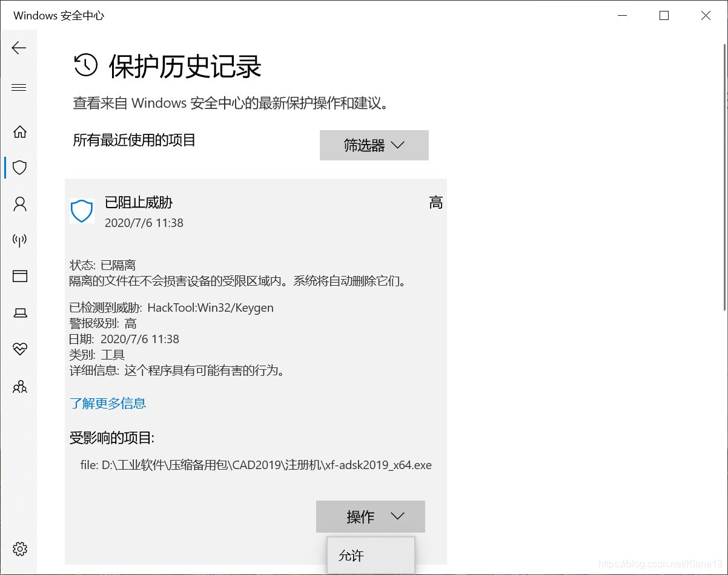
Task: Close the Windows 安全中心 window
Action: [x=706, y=16]
